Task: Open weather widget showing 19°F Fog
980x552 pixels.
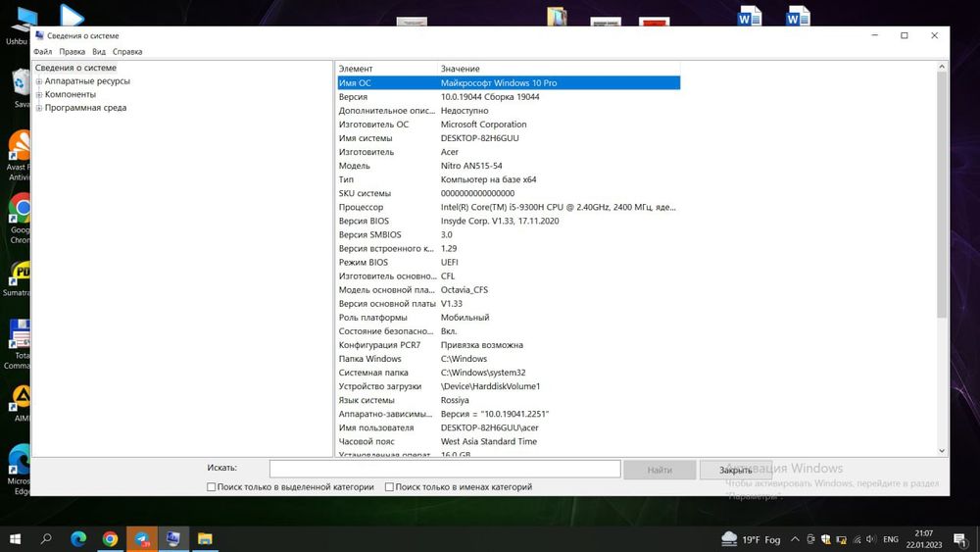Action: tap(751, 539)
